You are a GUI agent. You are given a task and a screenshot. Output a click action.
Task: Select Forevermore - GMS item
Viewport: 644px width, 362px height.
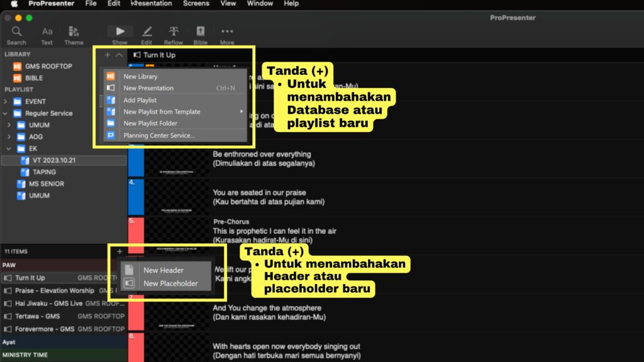(64, 329)
